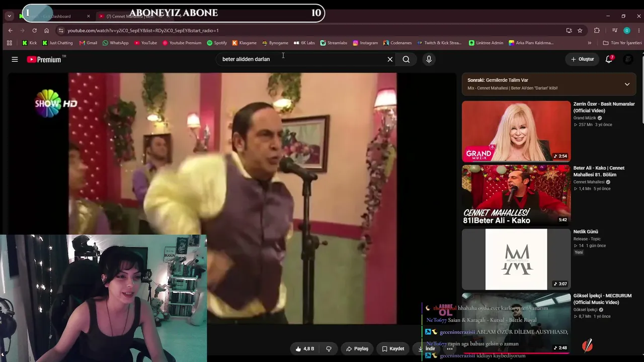This screenshot has width=644, height=362.
Task: Click the Netlik Günü video title
Action: click(x=586, y=232)
